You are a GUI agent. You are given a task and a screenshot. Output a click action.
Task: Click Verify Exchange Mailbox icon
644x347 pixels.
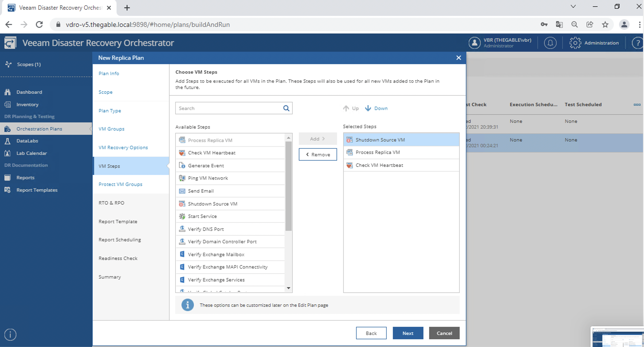coord(182,254)
